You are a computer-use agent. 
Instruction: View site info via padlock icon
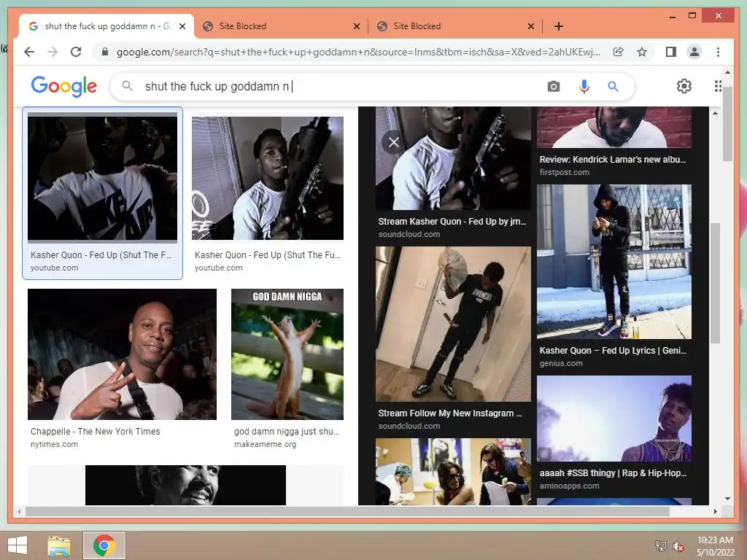(105, 52)
